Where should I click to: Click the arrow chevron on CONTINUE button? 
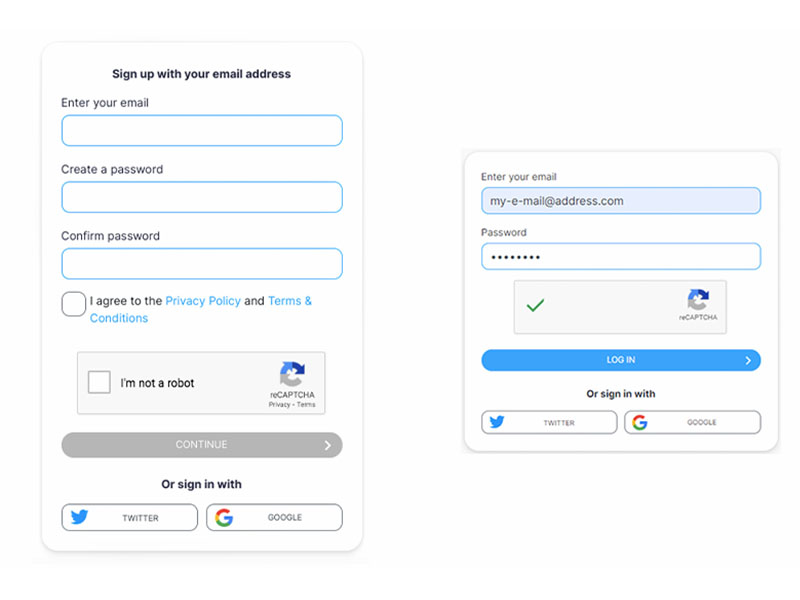coord(328,445)
